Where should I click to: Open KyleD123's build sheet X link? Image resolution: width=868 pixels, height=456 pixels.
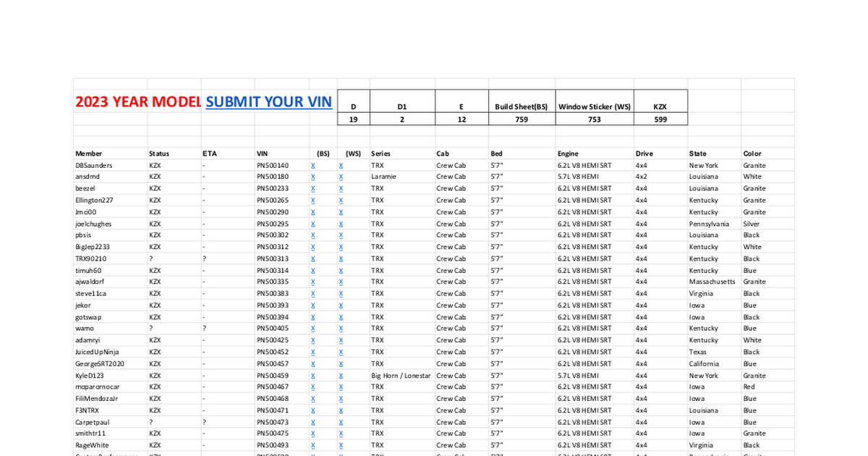tap(313, 376)
